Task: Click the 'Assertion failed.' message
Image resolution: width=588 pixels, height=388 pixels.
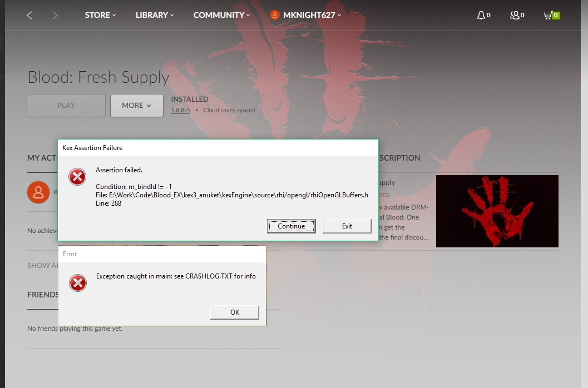Action: 119,170
